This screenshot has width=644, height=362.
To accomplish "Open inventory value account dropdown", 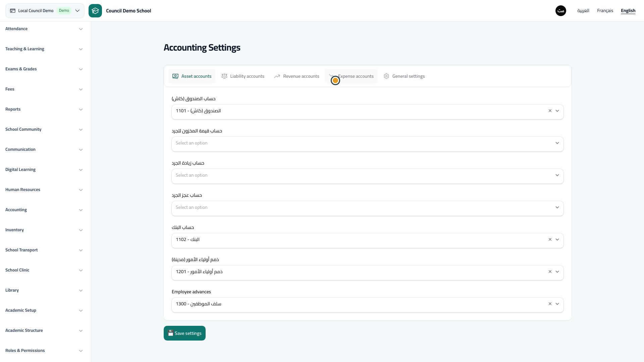I will click(x=368, y=144).
